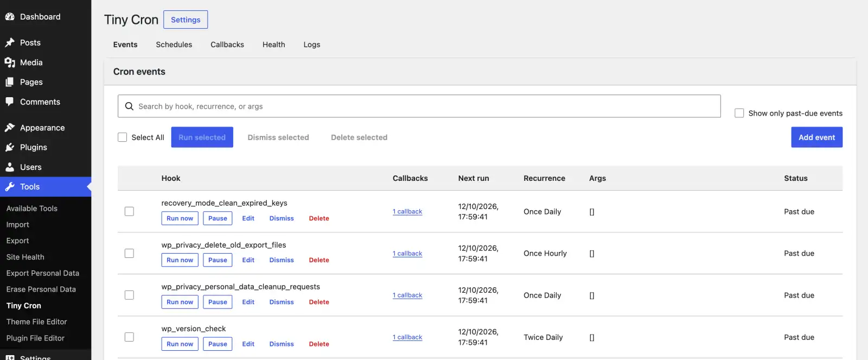Click the search by hook input field
868x360 pixels.
419,106
